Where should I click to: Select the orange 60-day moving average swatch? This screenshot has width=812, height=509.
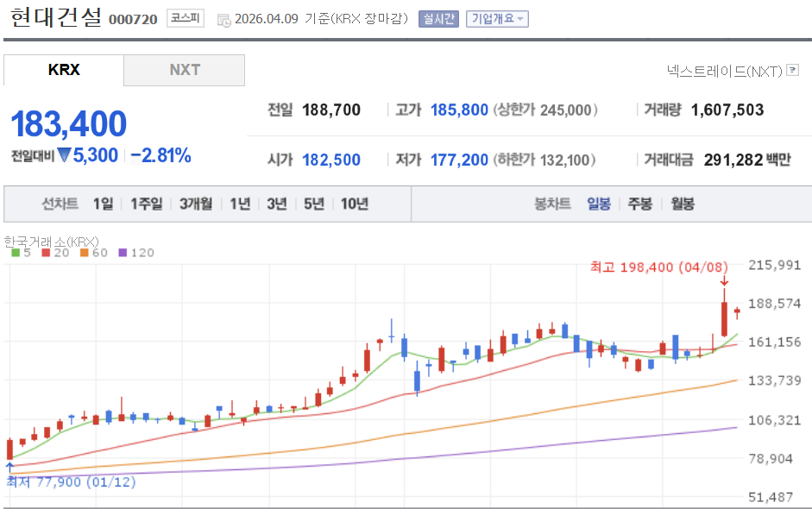[85, 253]
